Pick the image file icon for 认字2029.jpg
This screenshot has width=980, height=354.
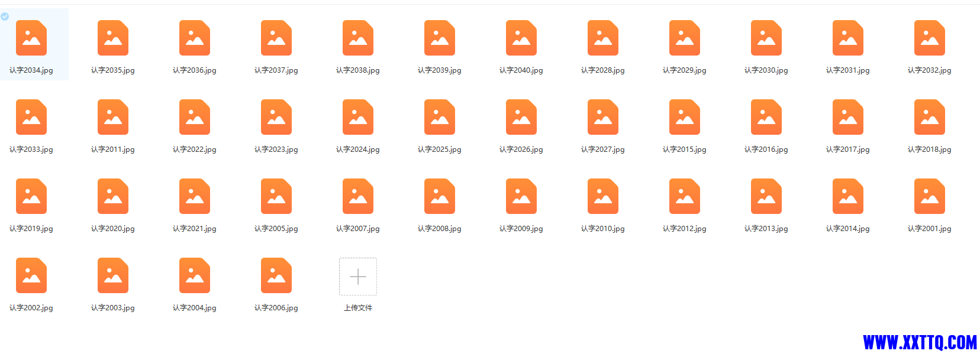click(685, 38)
